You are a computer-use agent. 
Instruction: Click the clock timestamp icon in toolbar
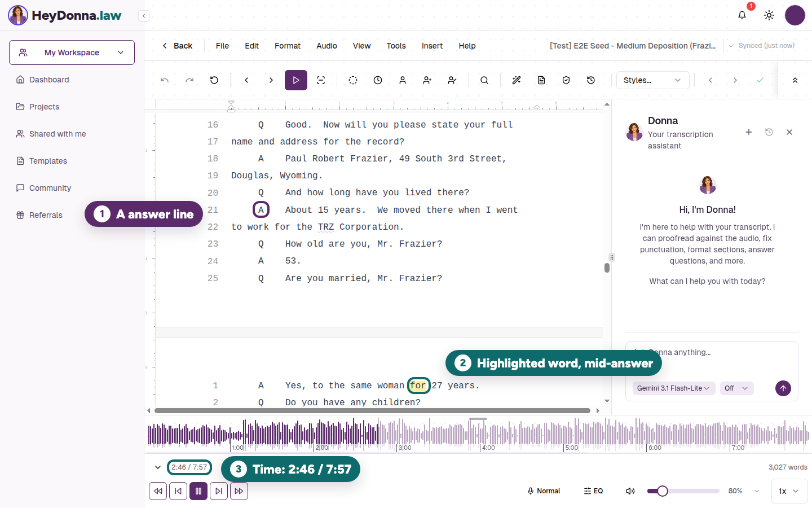point(378,80)
